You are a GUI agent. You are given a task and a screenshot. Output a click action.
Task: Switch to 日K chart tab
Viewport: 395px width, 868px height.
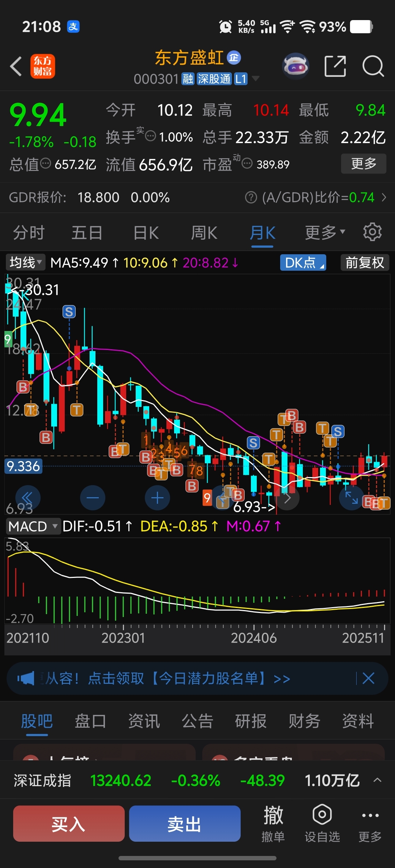point(146,233)
